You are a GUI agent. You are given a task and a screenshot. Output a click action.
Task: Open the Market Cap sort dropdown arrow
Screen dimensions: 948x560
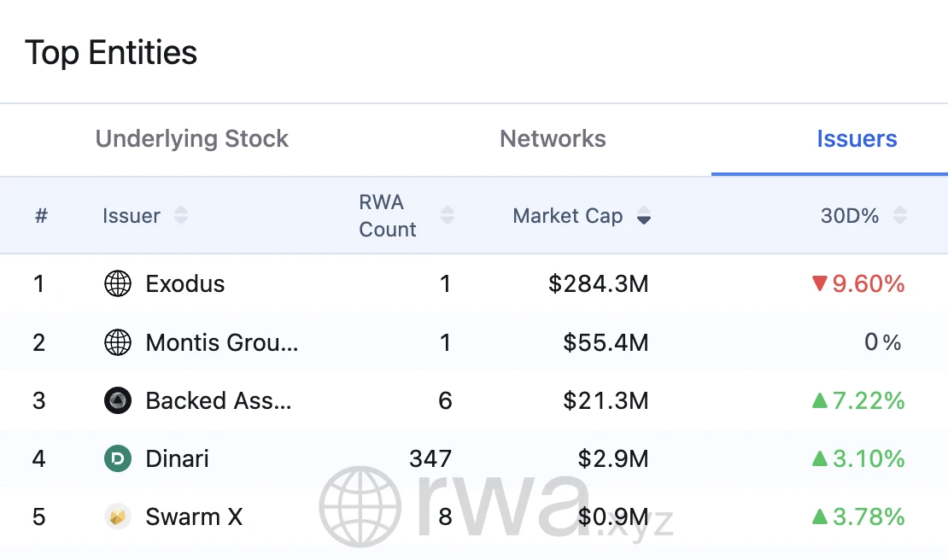point(643,217)
